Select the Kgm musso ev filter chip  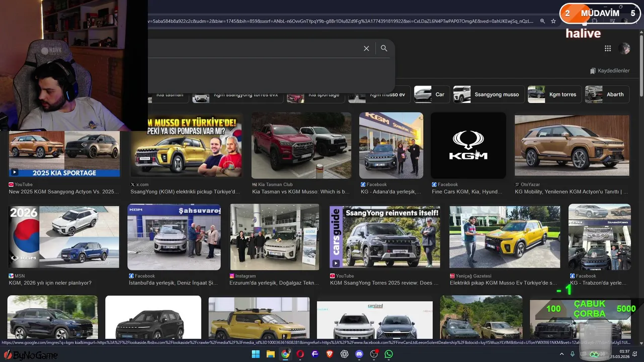click(x=379, y=95)
